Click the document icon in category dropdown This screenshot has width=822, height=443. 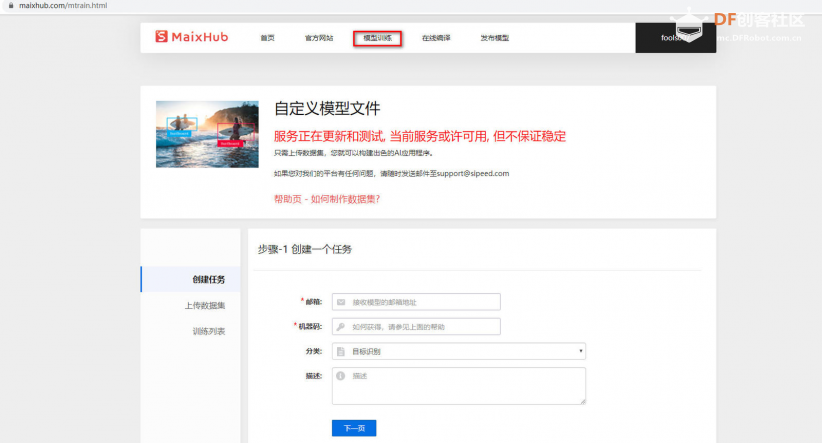(x=341, y=351)
